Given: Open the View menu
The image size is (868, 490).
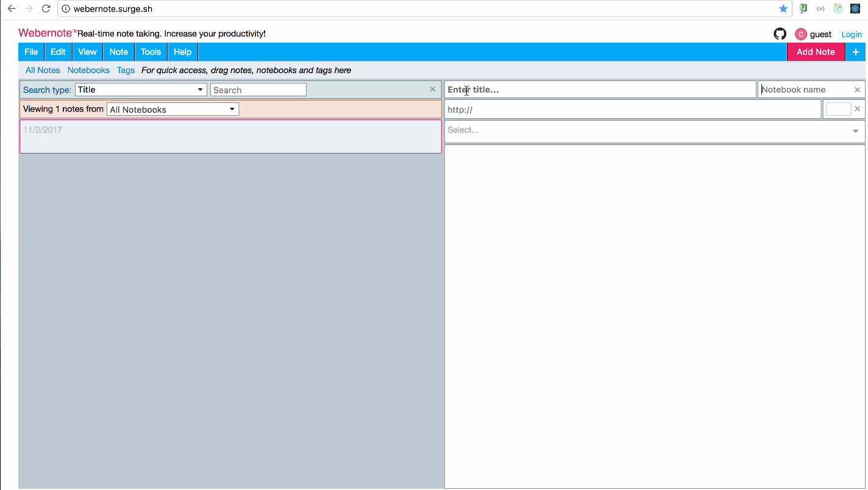Looking at the screenshot, I should tap(87, 52).
